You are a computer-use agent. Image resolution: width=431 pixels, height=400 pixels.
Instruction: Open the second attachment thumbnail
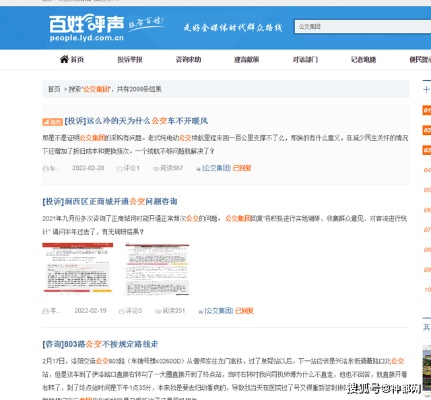[x=157, y=269]
